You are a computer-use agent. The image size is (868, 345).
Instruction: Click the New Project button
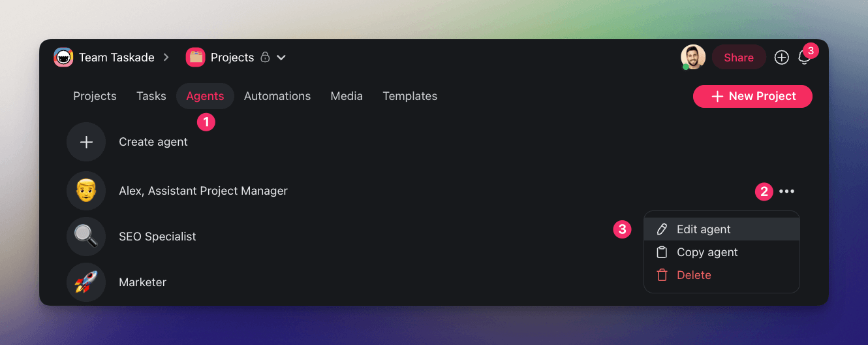tap(752, 96)
